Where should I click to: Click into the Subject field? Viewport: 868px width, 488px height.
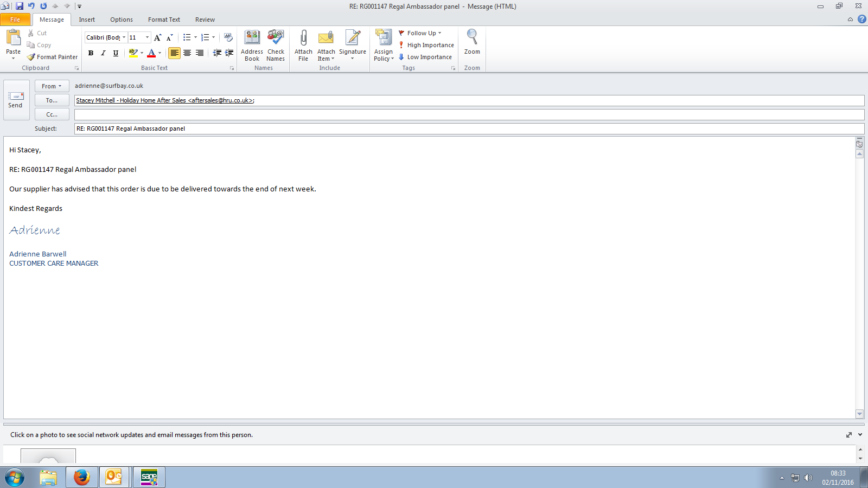[x=469, y=129]
